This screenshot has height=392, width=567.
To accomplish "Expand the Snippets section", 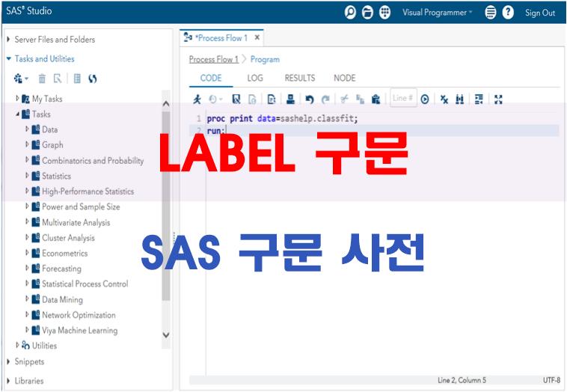I will coord(8,361).
